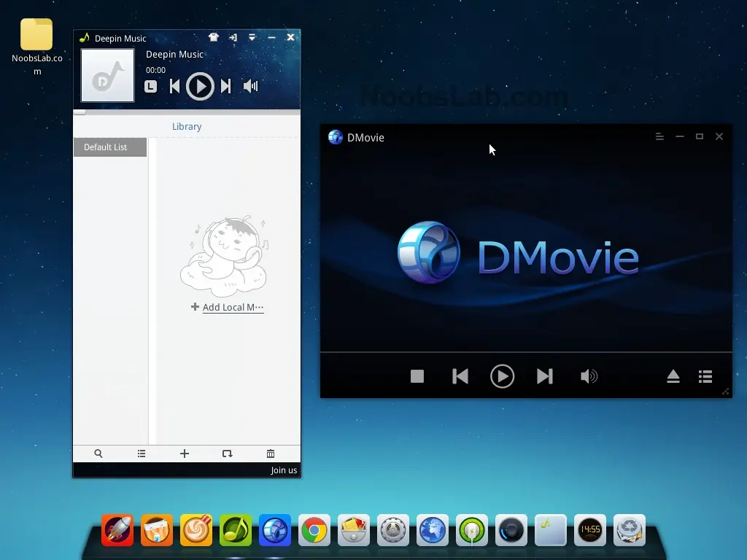Open the file manager dock icon
Image resolution: width=747 pixels, height=560 pixels.
(x=354, y=529)
